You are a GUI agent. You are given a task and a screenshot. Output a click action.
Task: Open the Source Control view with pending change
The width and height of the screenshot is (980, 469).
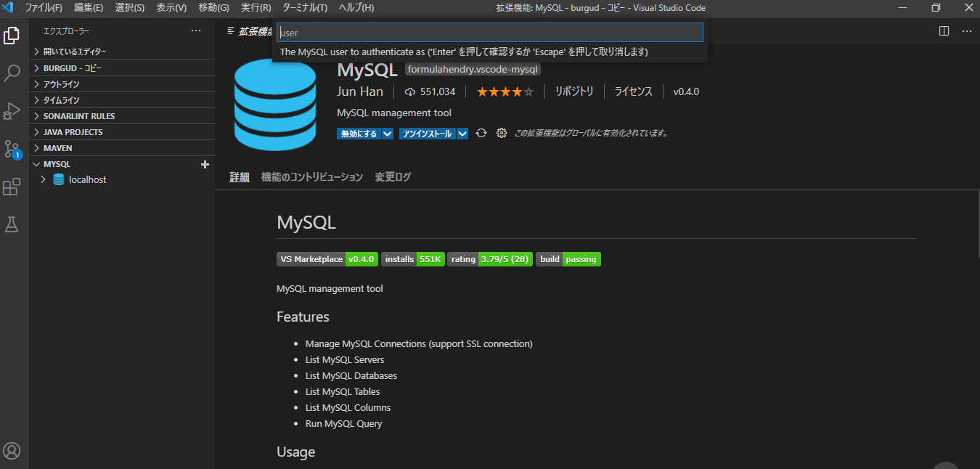[x=11, y=149]
